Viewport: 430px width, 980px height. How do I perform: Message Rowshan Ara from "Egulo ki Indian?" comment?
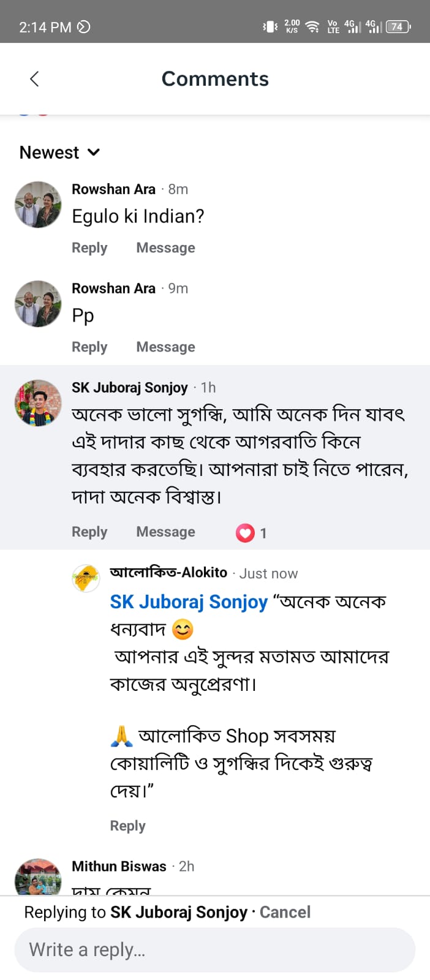(165, 248)
